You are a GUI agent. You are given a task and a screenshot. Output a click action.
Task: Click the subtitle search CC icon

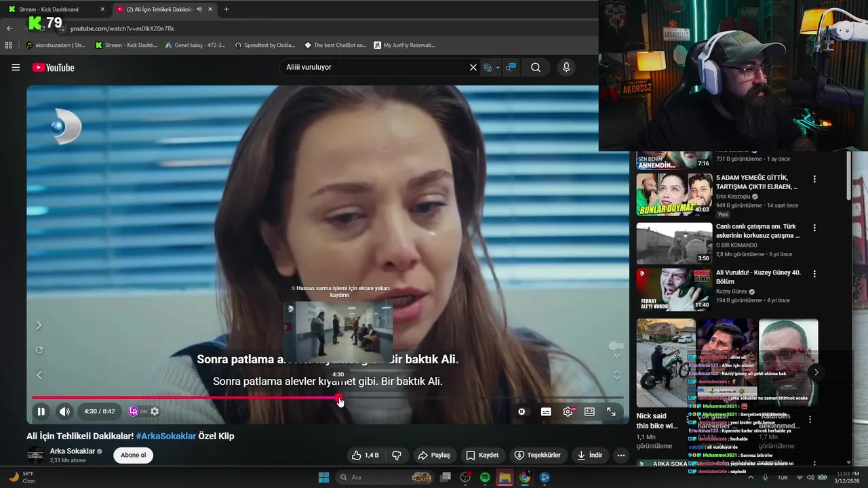511,67
